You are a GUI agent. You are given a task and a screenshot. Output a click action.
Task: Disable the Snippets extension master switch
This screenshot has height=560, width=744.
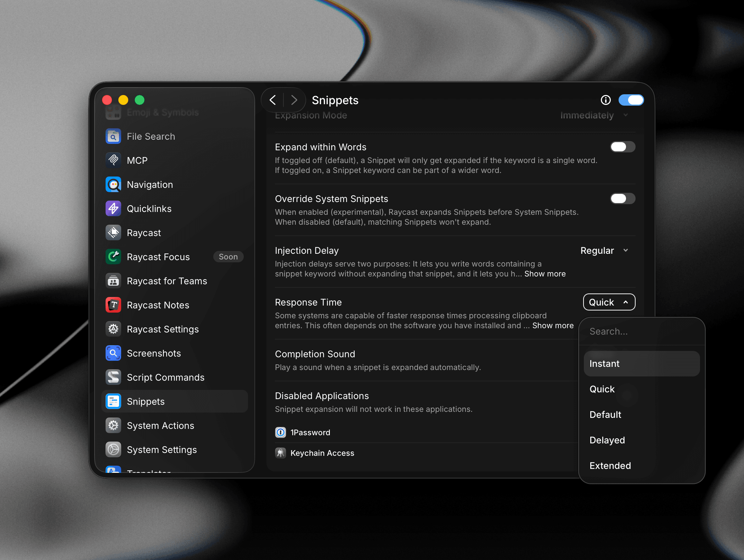631,100
